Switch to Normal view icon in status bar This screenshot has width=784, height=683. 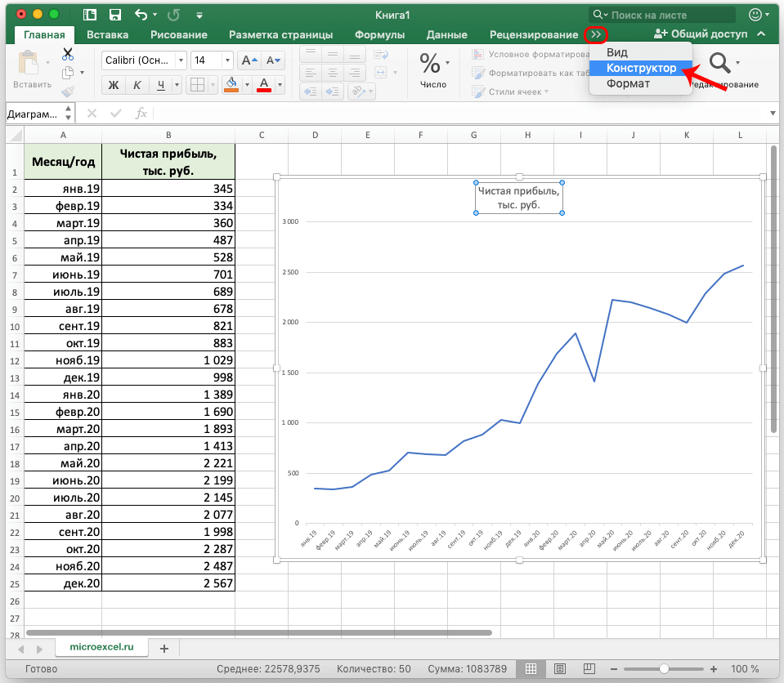click(531, 668)
